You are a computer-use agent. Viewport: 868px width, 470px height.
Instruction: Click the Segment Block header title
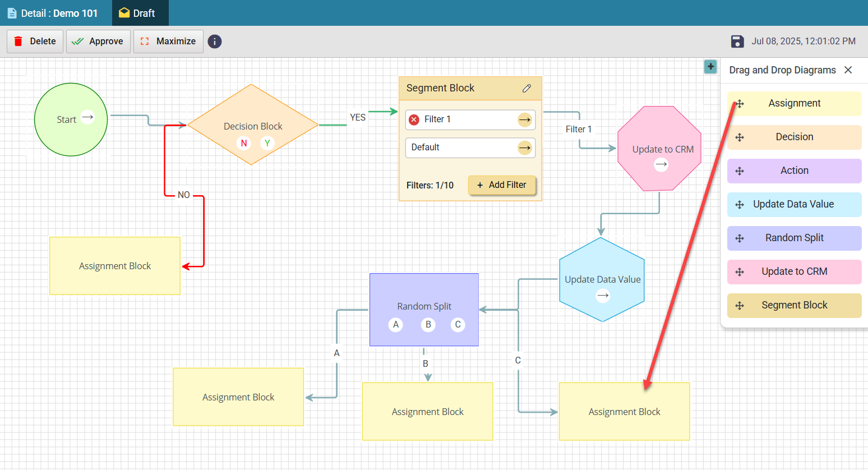(x=440, y=88)
